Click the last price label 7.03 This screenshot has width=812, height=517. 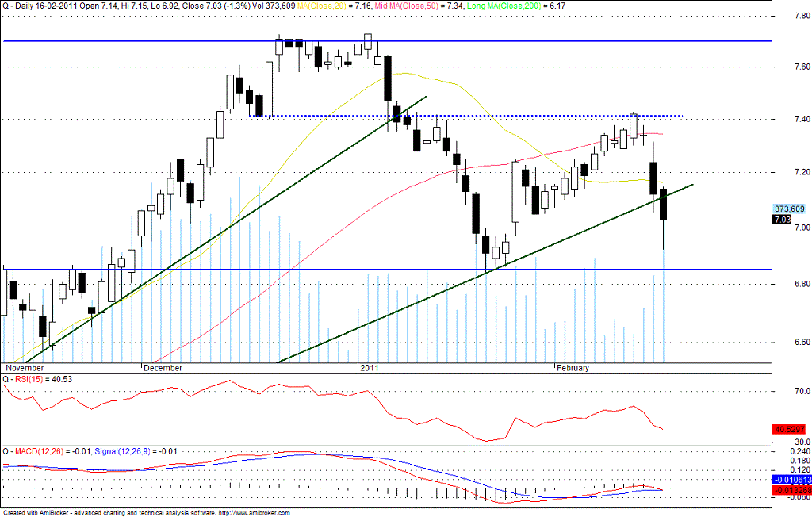click(782, 220)
